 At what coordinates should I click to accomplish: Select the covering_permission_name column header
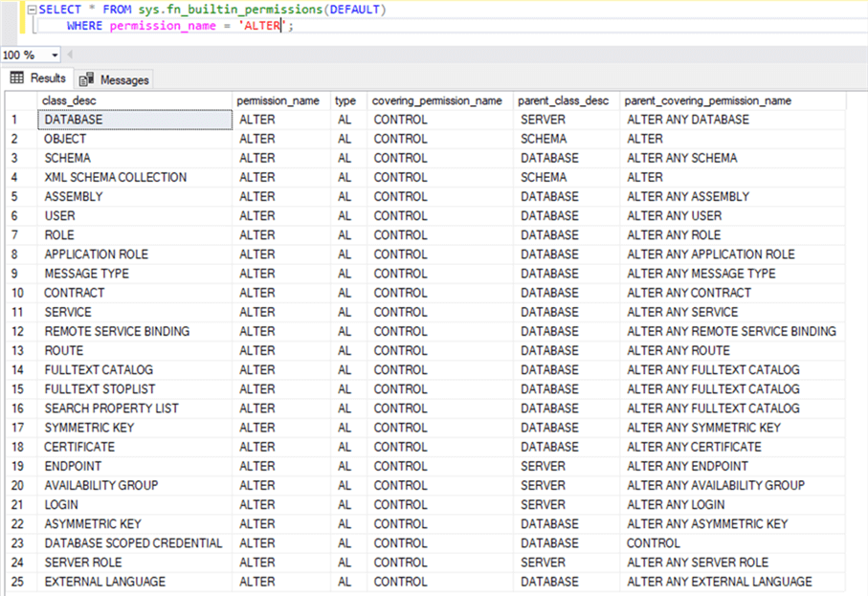point(438,99)
